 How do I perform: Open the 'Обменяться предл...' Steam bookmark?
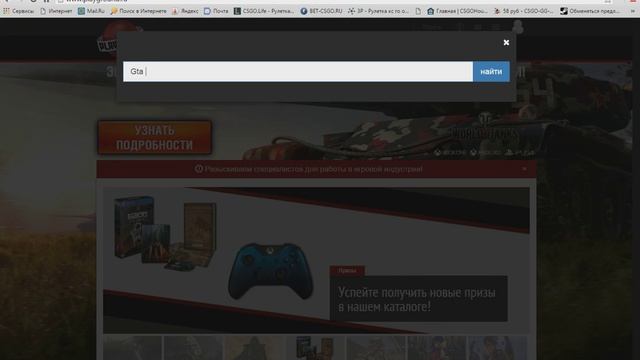click(x=591, y=11)
